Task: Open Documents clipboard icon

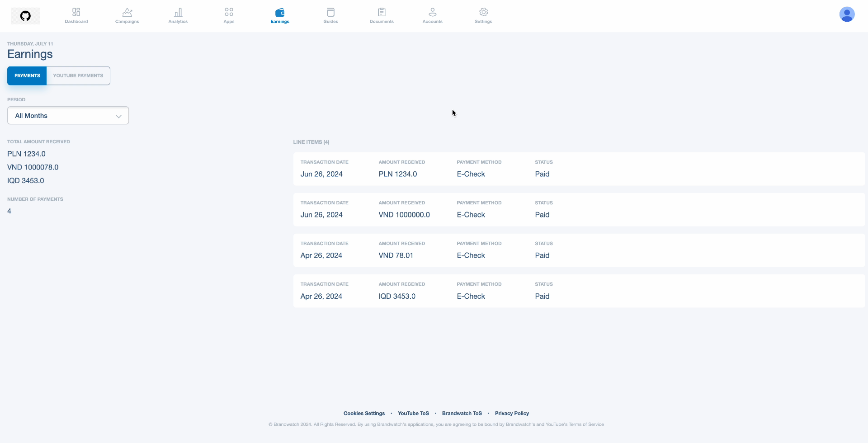Action: tap(382, 12)
